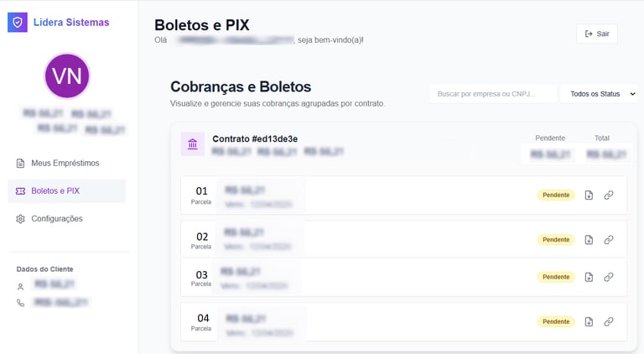This screenshot has height=354, width=644.
Task: Select the Contrato #ed13de3e heading
Action: [255, 138]
